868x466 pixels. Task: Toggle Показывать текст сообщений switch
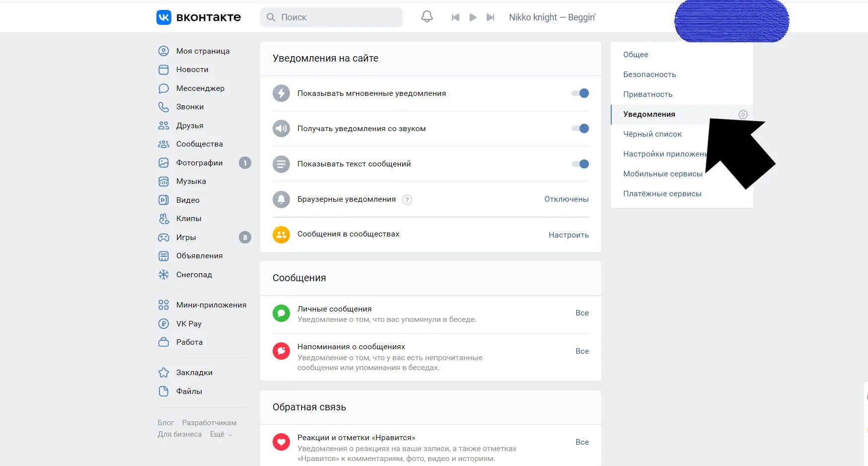[x=580, y=164]
